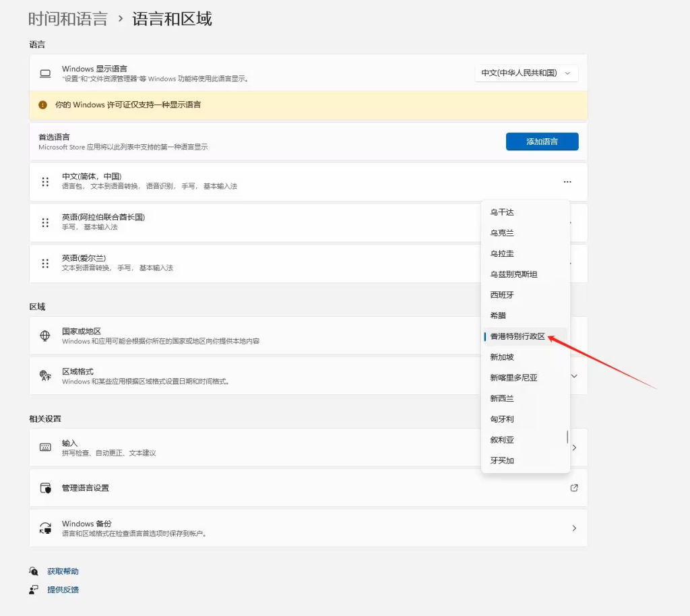Open the 获取帮助 link

click(x=63, y=571)
